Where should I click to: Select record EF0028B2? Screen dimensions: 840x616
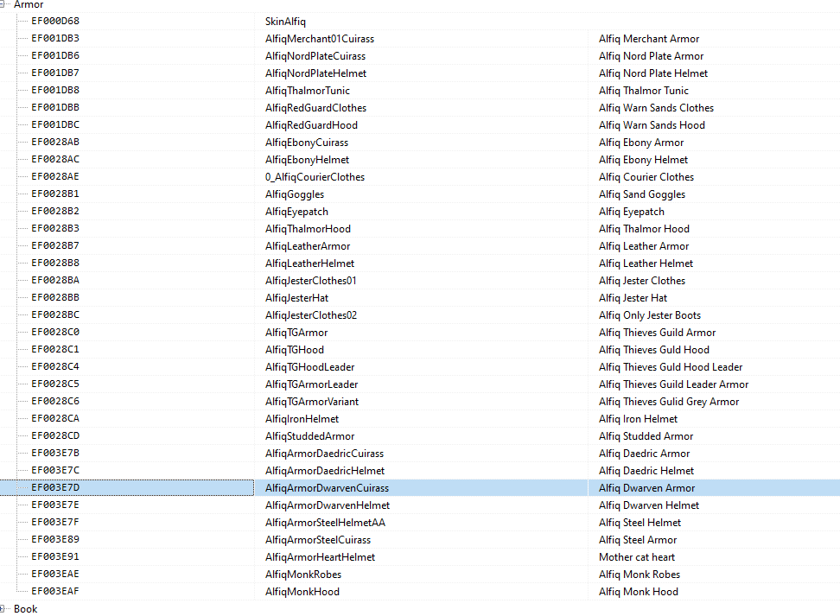pos(55,211)
